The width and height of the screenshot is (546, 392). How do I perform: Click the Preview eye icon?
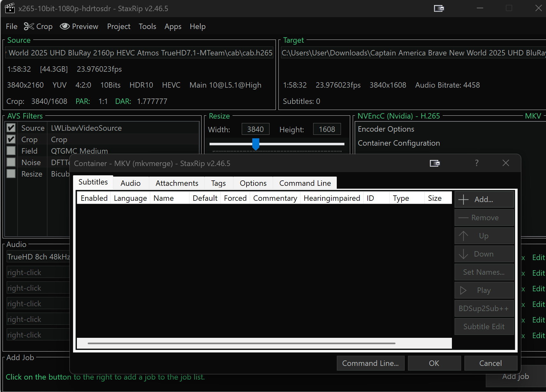(x=65, y=26)
